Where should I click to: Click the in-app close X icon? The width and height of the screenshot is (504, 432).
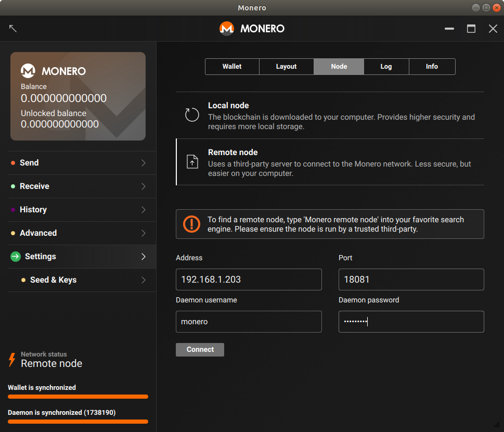(x=493, y=29)
